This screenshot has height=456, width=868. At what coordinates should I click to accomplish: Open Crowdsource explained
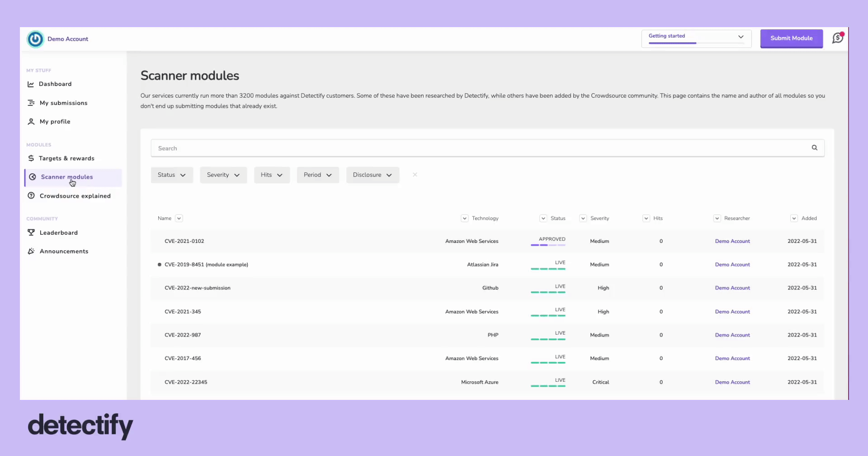pos(75,196)
